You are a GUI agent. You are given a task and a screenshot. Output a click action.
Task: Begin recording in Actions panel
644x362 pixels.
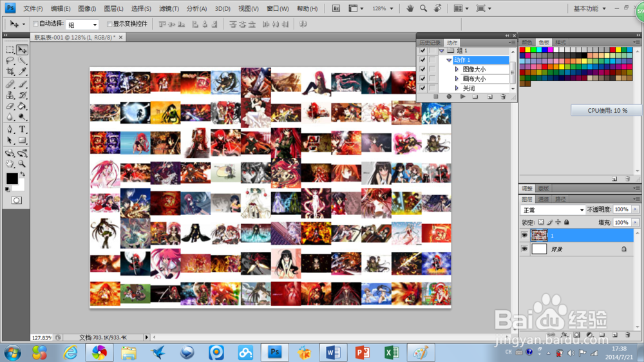click(x=449, y=97)
